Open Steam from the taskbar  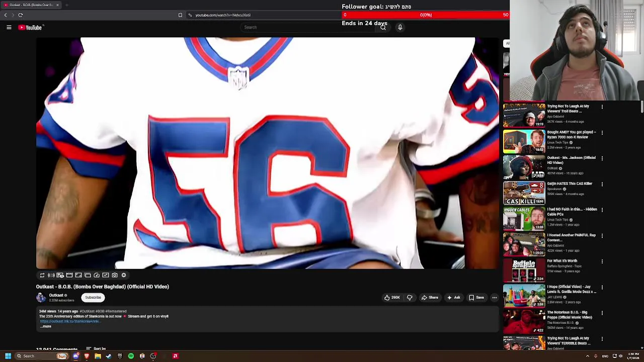tap(109, 356)
